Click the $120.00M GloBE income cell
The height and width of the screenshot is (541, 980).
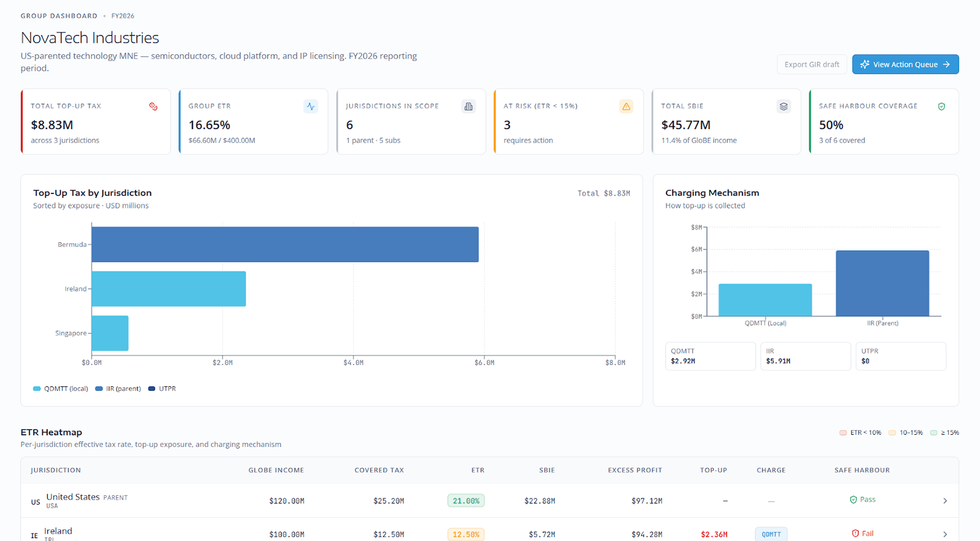(x=287, y=501)
